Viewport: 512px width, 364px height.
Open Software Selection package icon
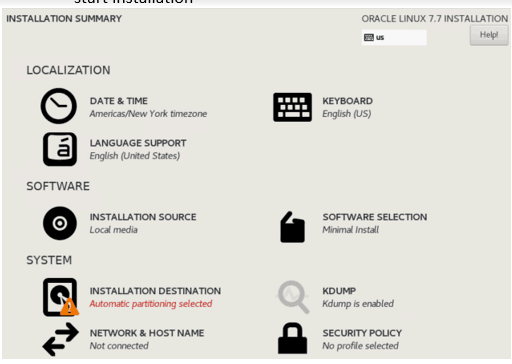(292, 227)
